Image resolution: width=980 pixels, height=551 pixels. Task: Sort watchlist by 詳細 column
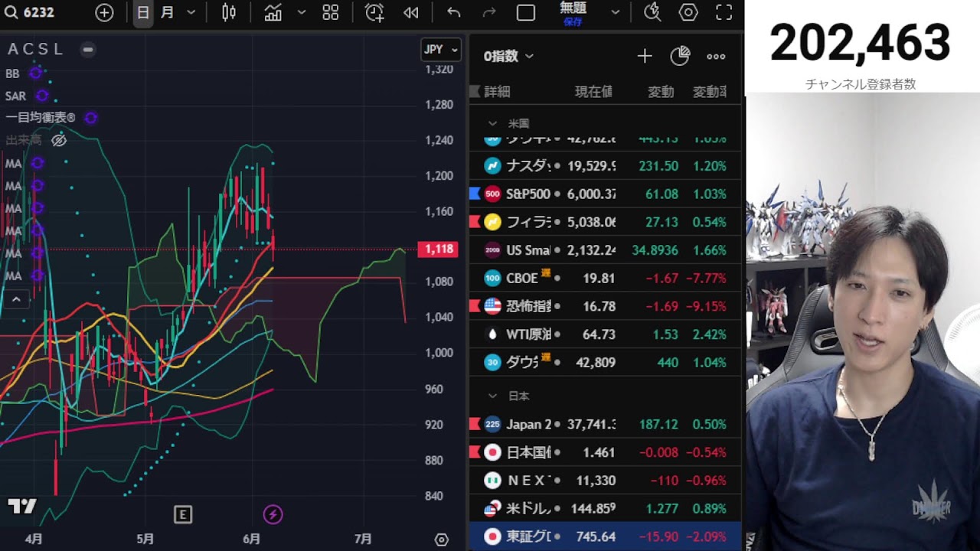point(497,92)
